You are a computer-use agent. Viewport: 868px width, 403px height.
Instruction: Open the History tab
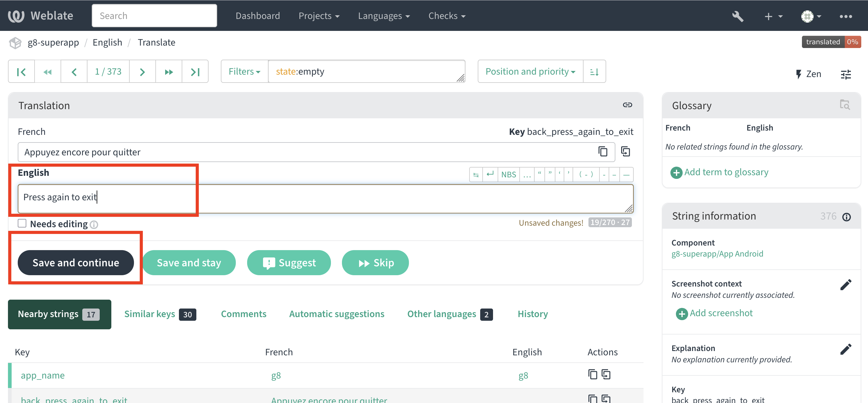tap(532, 314)
